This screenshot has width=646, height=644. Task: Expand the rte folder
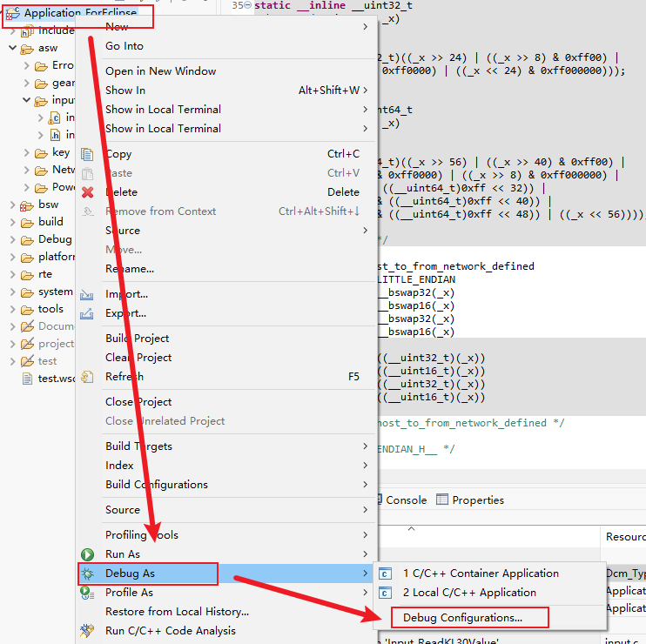pyautogui.click(x=13, y=275)
